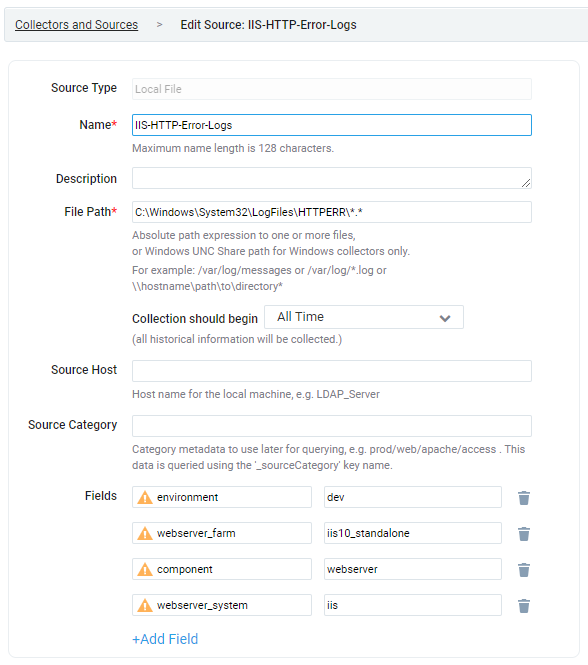Edit the webserver_system field name box

coord(222,605)
